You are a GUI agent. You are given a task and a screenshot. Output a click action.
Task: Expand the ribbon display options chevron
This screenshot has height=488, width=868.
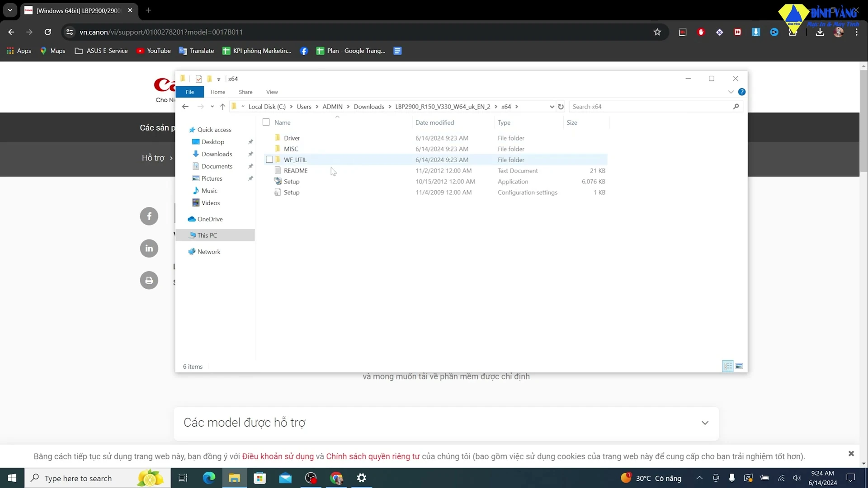(x=730, y=92)
